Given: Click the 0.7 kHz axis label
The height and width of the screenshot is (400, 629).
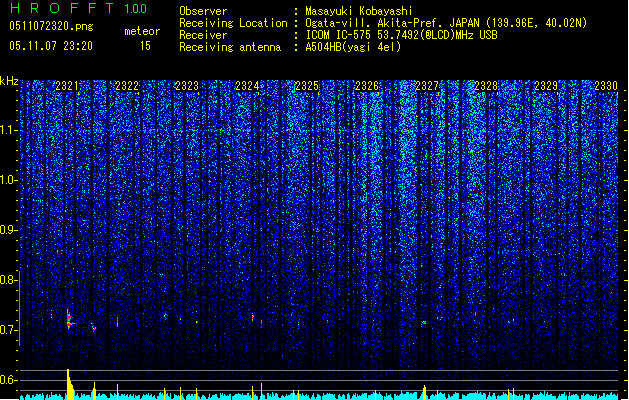Looking at the screenshot, I should coord(9,330).
